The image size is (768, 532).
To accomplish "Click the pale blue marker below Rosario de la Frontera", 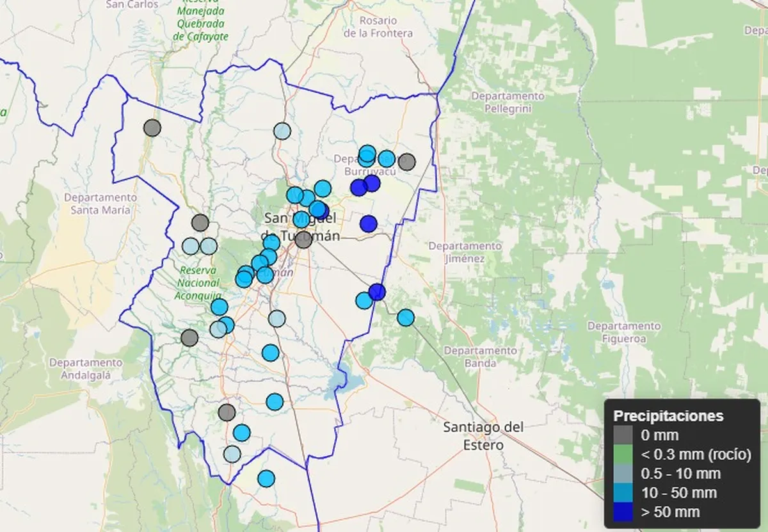I will pos(282,131).
